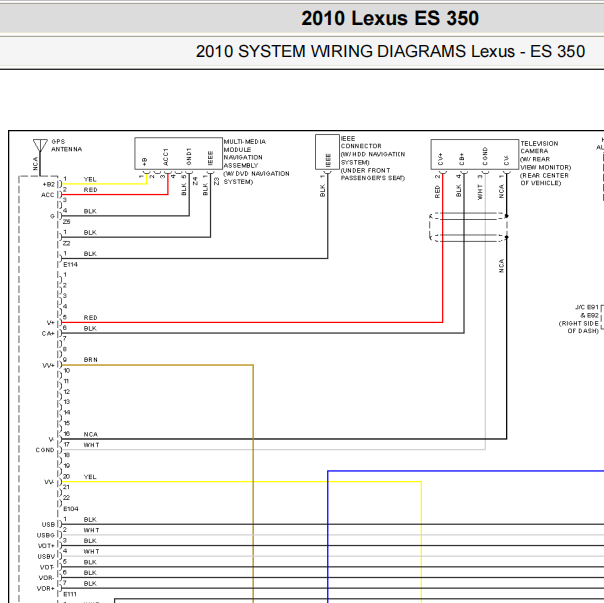Click the "CV-" terminal in Television Camera box
The height and width of the screenshot is (603, 604).
coord(506,160)
